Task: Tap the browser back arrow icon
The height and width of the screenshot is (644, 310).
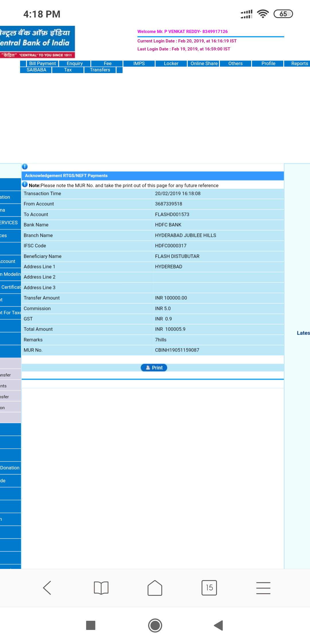Action: coord(47,588)
